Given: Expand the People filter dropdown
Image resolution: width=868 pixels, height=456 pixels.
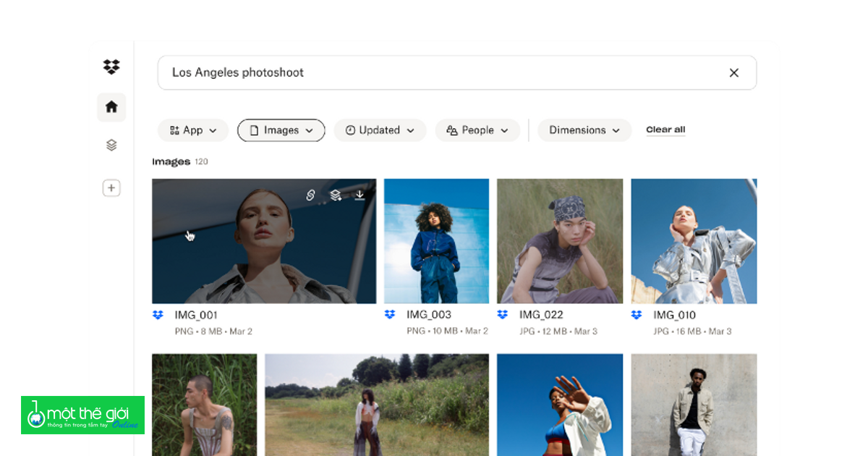Looking at the screenshot, I should click(477, 130).
